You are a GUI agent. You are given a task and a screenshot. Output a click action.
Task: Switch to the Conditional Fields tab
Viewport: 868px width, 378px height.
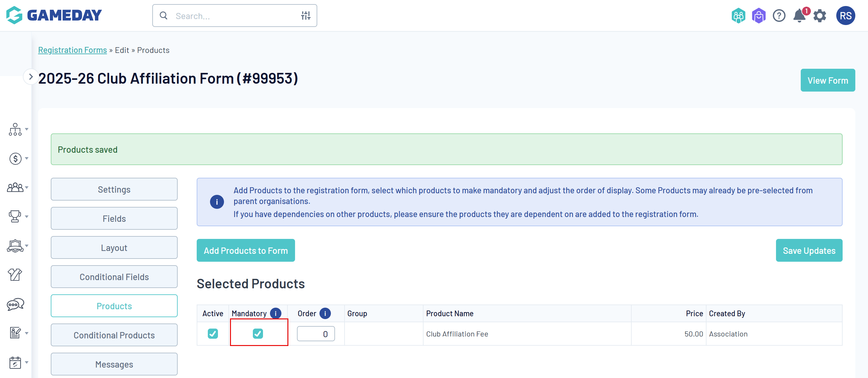tap(114, 277)
